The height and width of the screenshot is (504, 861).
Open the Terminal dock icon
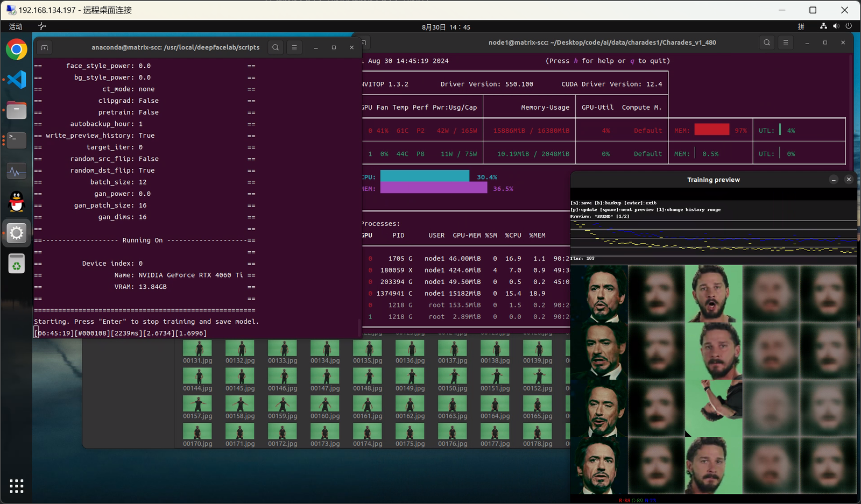[x=17, y=140]
